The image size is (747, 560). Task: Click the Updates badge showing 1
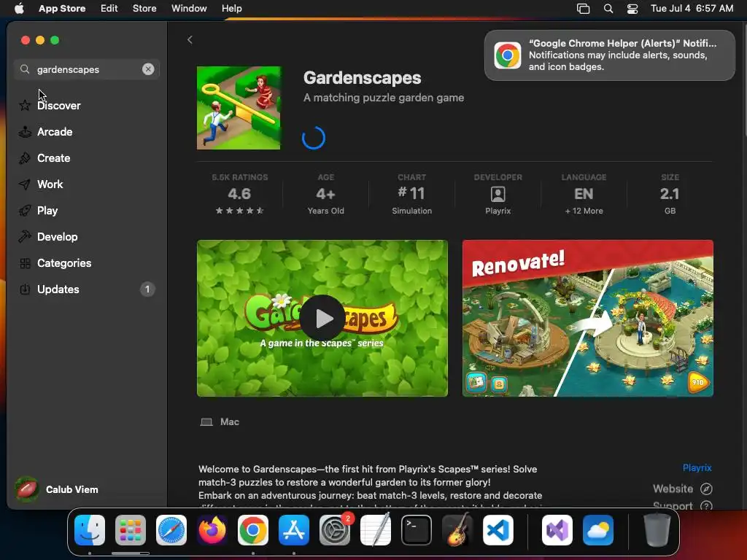coord(147,289)
